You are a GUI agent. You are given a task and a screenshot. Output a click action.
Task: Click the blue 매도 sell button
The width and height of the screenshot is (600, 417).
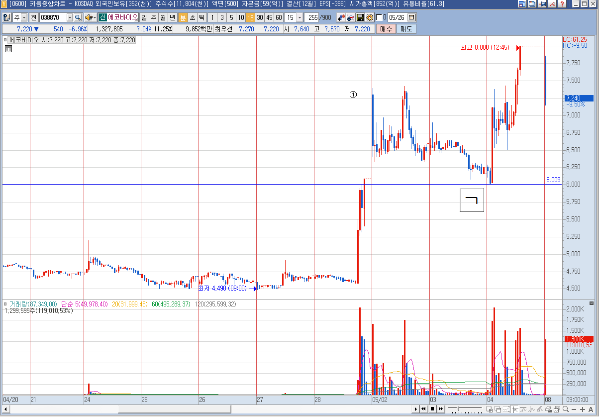click(406, 29)
